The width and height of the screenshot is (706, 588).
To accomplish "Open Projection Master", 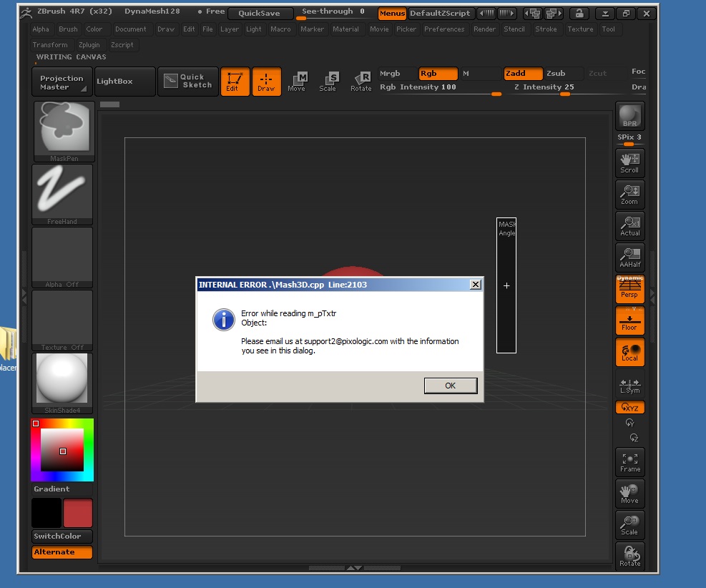I will click(x=62, y=82).
